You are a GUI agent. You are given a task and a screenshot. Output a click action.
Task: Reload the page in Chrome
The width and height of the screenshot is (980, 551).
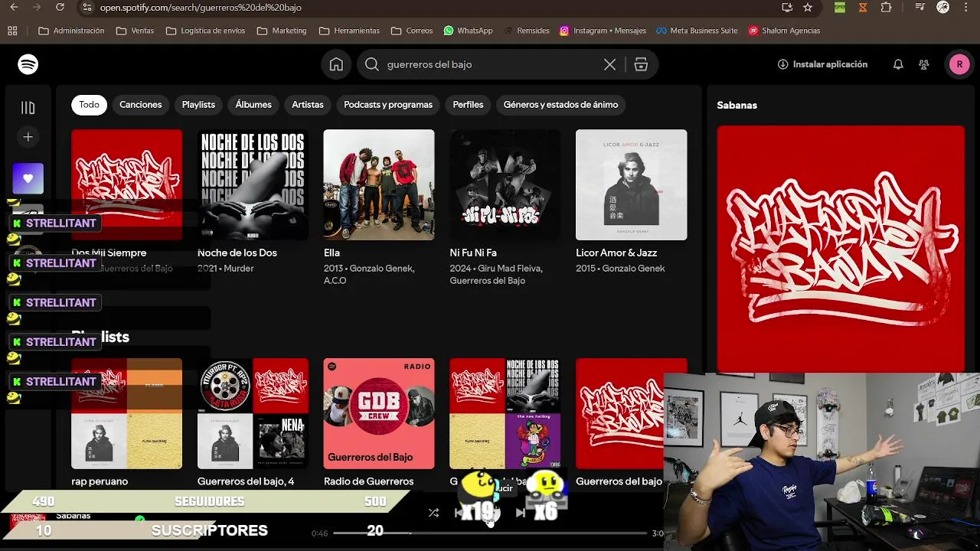(60, 8)
